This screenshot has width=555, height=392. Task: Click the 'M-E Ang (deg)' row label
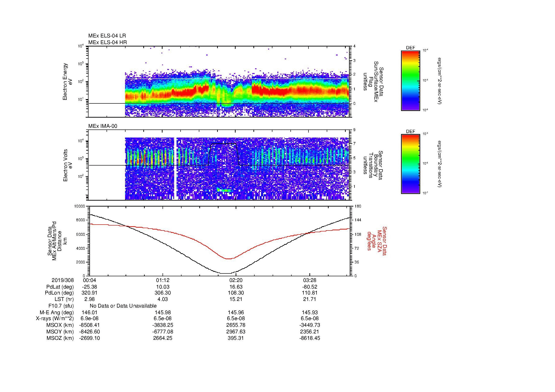[57, 313]
